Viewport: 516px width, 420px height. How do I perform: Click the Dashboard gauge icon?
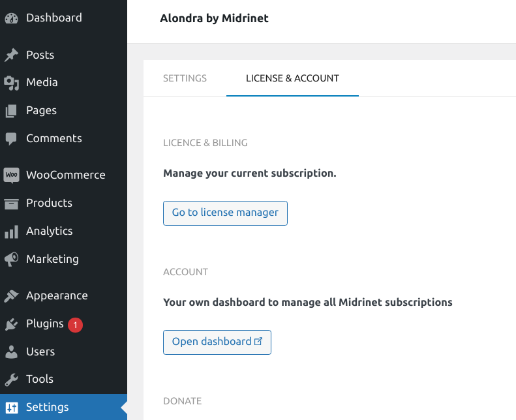coord(12,18)
